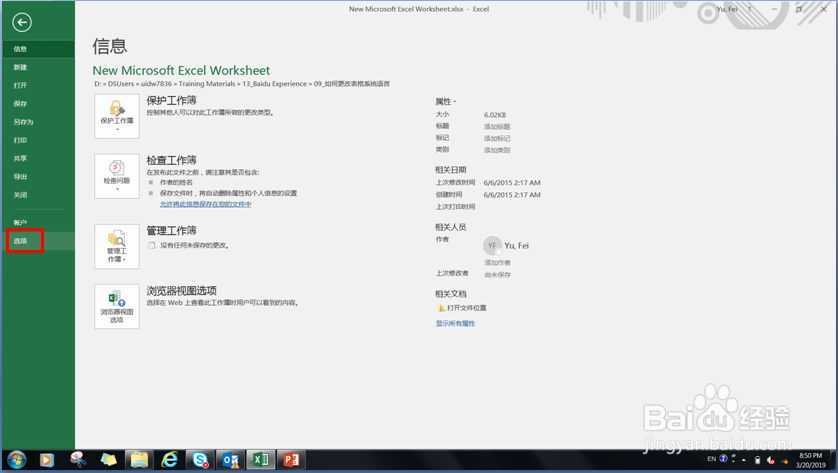Click the New Microsoft Excel Worksheet heading

tap(181, 71)
